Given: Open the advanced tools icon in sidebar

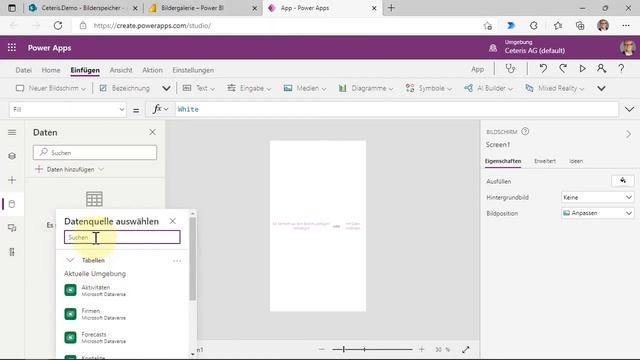Looking at the screenshot, I should tap(12, 252).
